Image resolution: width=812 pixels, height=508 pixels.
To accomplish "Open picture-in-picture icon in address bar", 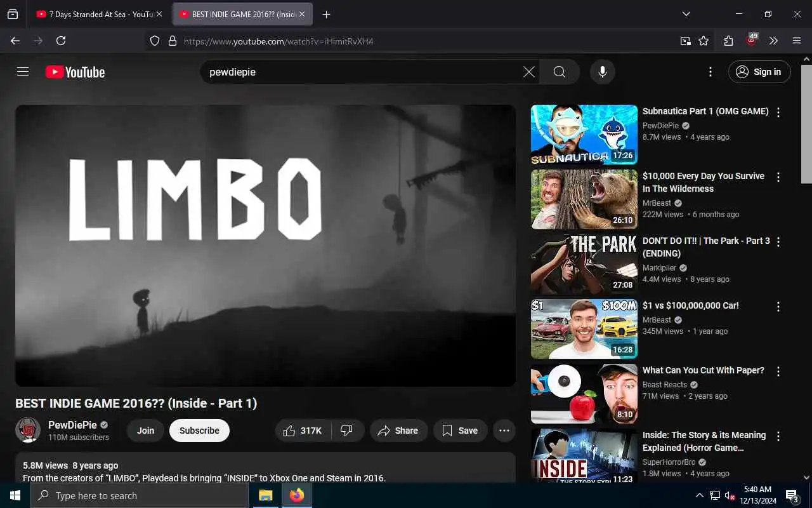I will 685,41.
